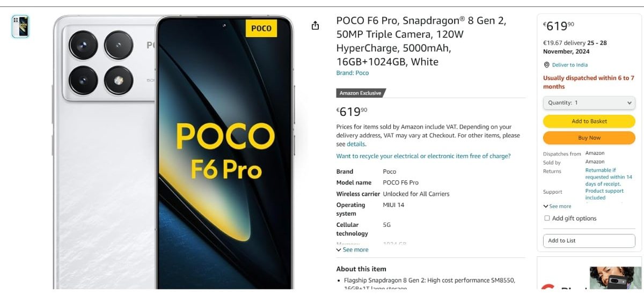
Task: Click the Deliver to India link
Action: click(570, 65)
